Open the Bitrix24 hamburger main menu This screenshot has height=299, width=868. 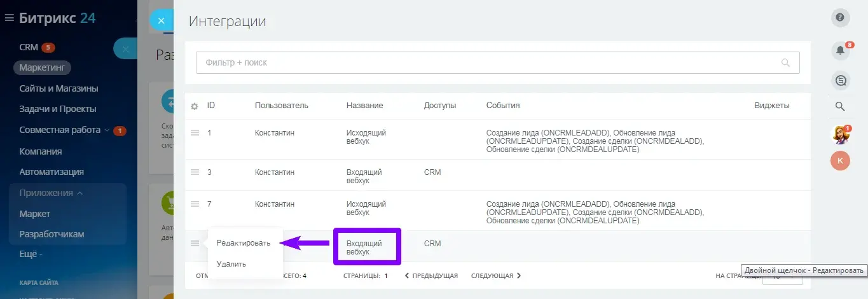(x=9, y=18)
